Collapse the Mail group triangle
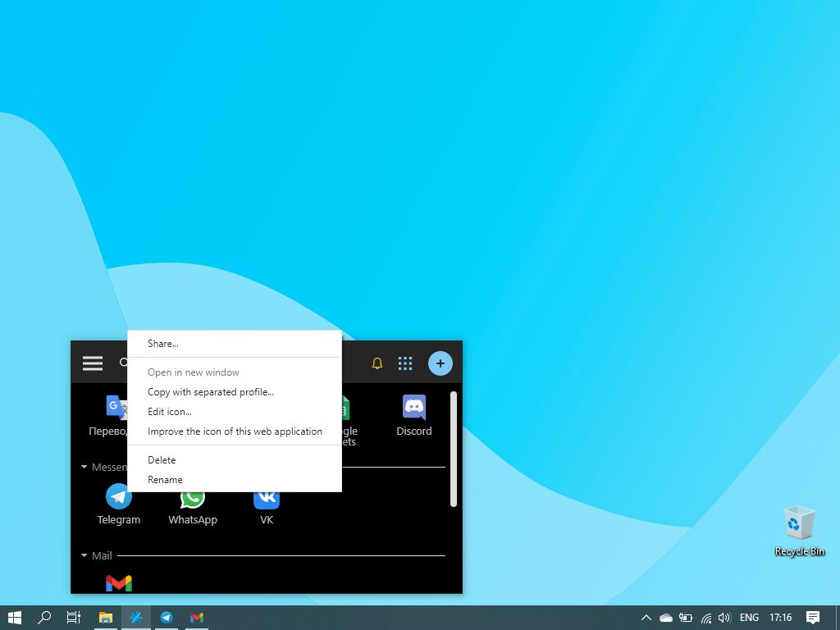Image resolution: width=840 pixels, height=630 pixels. tap(84, 555)
